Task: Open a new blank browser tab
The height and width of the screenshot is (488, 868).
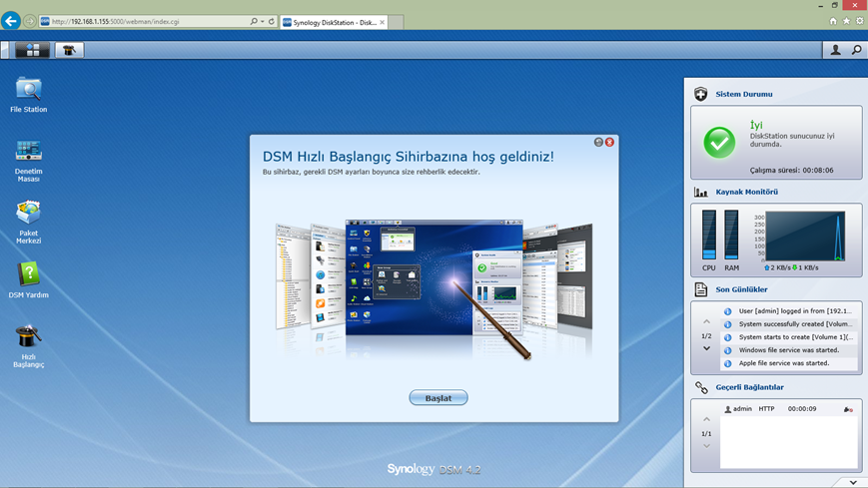Action: [x=396, y=22]
